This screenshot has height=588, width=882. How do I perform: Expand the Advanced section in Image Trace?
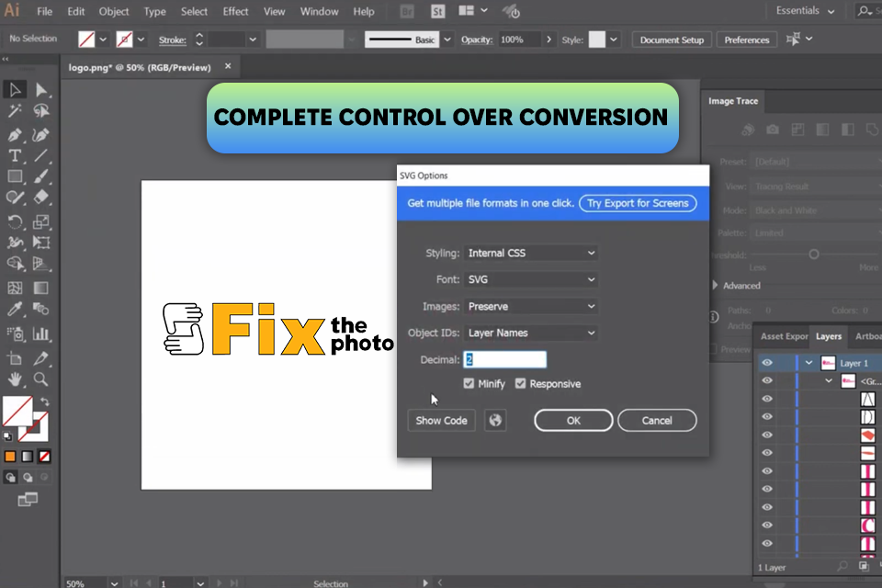click(715, 286)
